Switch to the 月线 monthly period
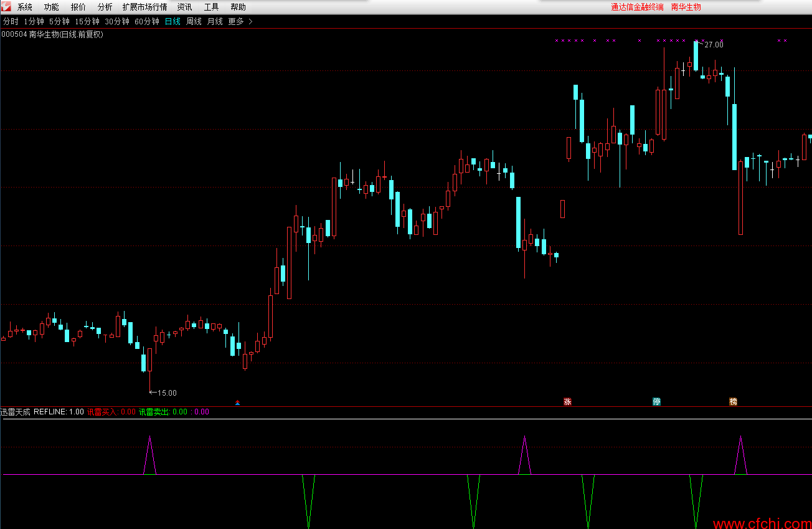The width and height of the screenshot is (812, 529). tap(215, 21)
